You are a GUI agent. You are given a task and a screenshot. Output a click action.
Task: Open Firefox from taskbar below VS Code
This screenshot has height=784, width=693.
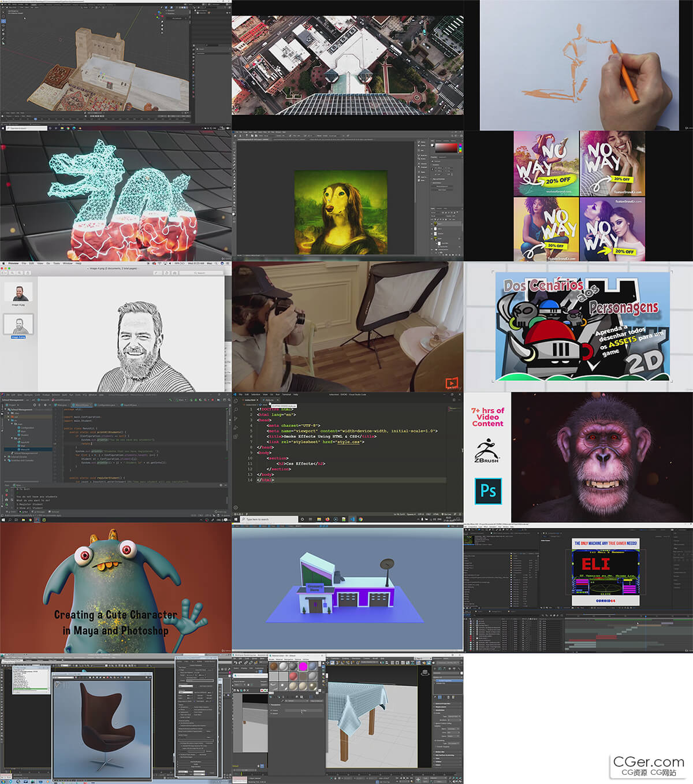327,519
